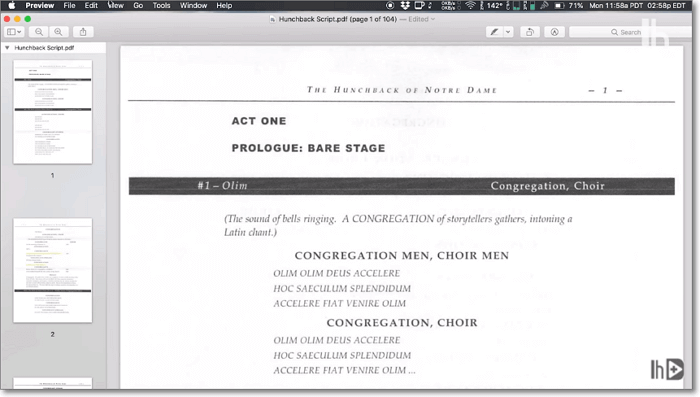
Task: Click the Zoom In magnifier icon
Action: pyautogui.click(x=58, y=32)
